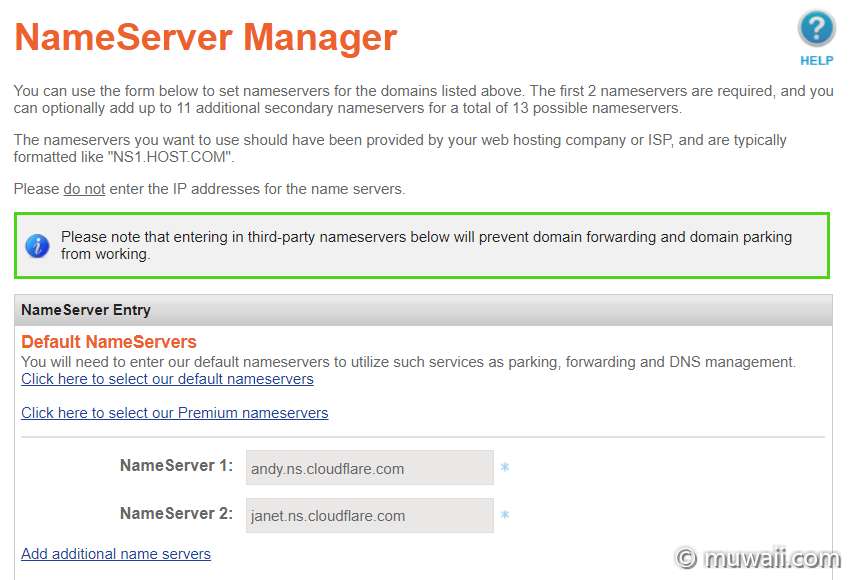Image resolution: width=850 pixels, height=580 pixels.
Task: Focus the NameServer 2 input field
Action: click(x=370, y=515)
